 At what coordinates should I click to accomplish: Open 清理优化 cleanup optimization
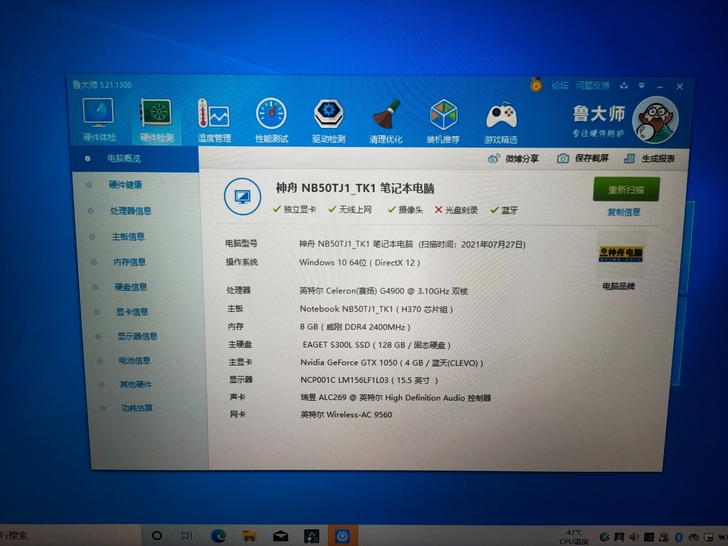(386, 121)
